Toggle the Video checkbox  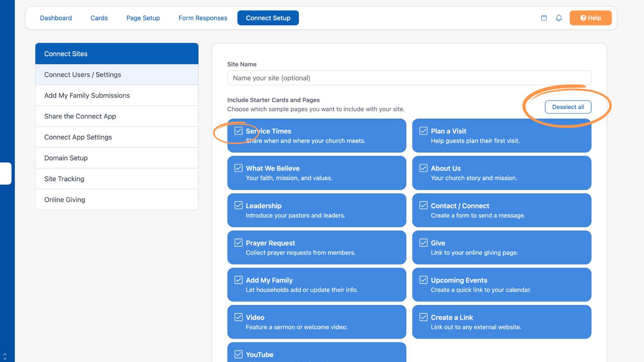tap(239, 317)
